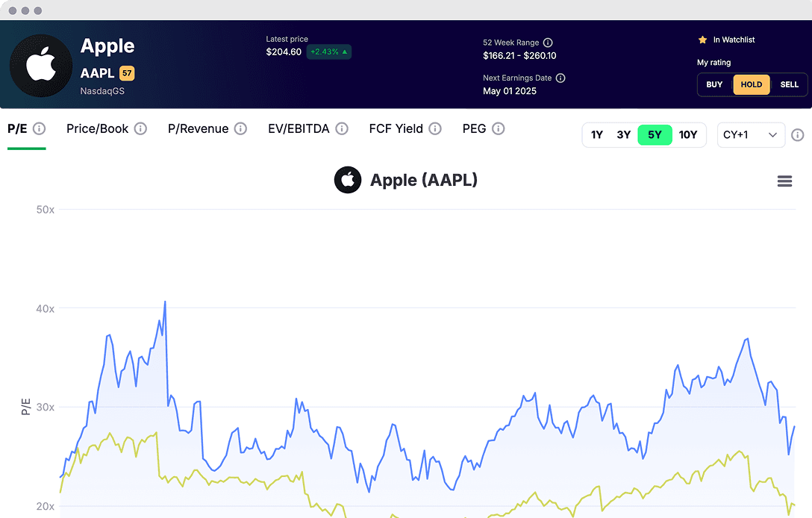Click the My rating label

pyautogui.click(x=713, y=62)
